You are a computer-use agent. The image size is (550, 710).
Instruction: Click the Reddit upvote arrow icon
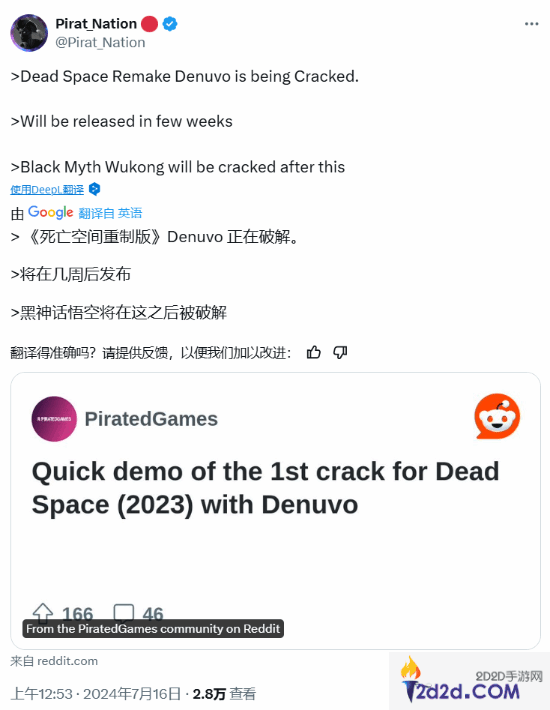(43, 612)
